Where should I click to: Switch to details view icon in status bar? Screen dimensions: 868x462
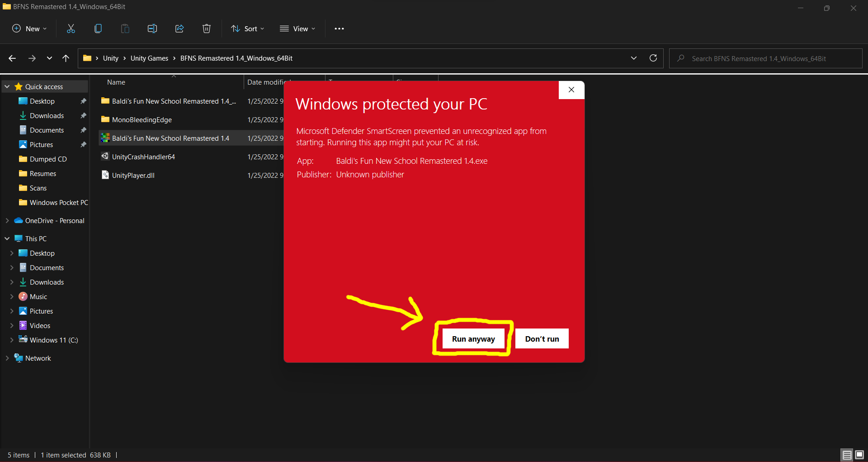click(x=847, y=455)
